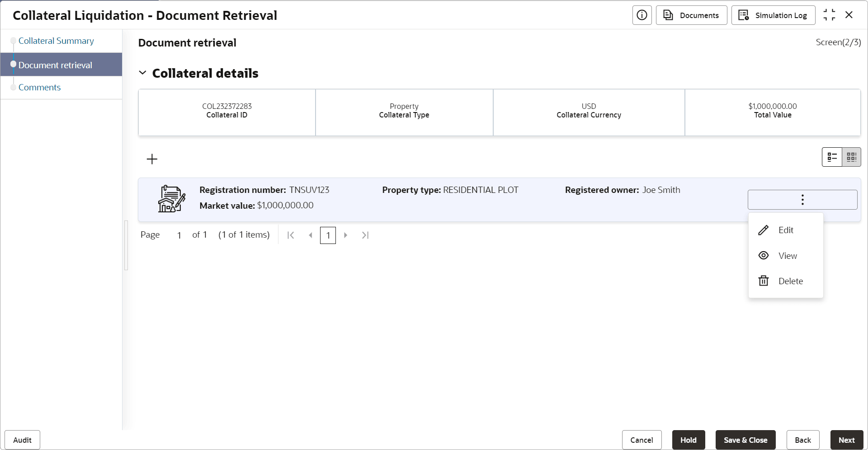Go to the next page
This screenshot has height=450, width=868.
coord(346,235)
